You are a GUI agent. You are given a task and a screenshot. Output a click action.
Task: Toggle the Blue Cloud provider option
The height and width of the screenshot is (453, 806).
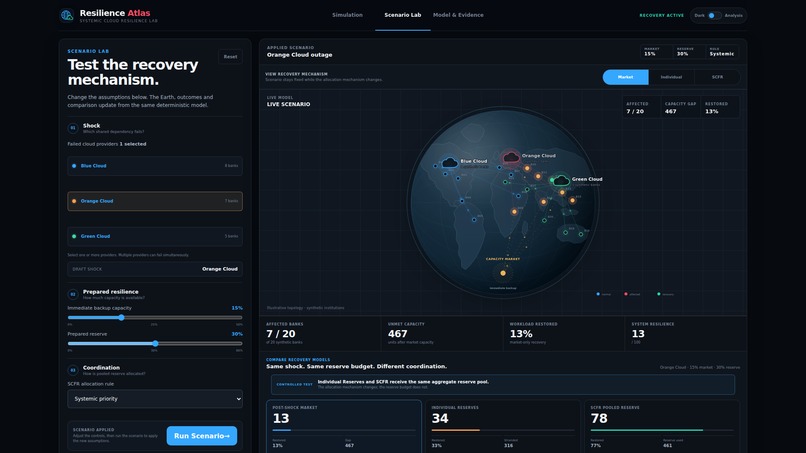point(155,166)
